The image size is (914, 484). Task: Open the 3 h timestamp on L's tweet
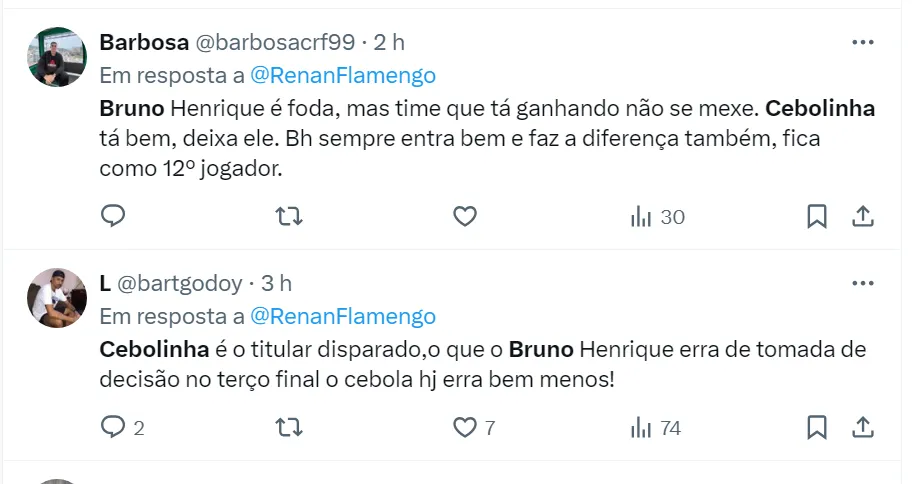coord(277,284)
